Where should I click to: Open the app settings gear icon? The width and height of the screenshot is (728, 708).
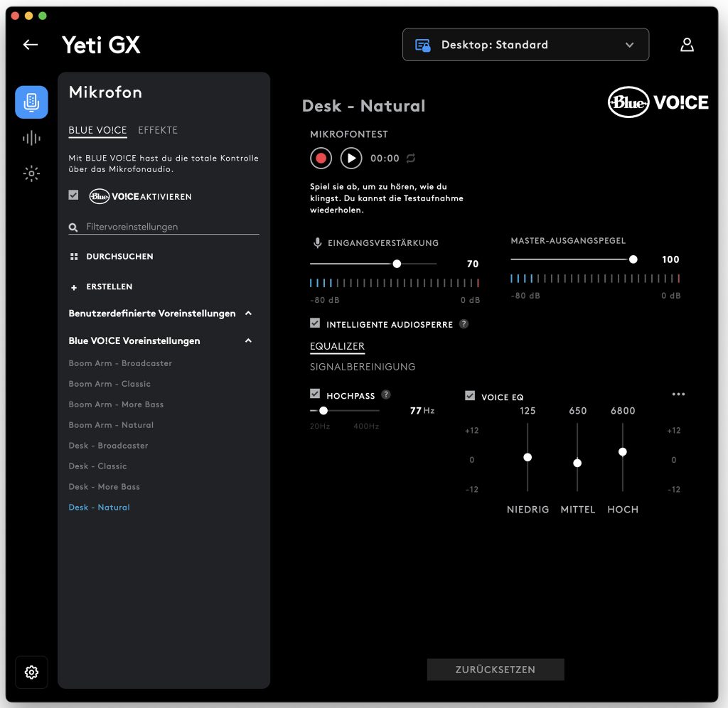31,672
